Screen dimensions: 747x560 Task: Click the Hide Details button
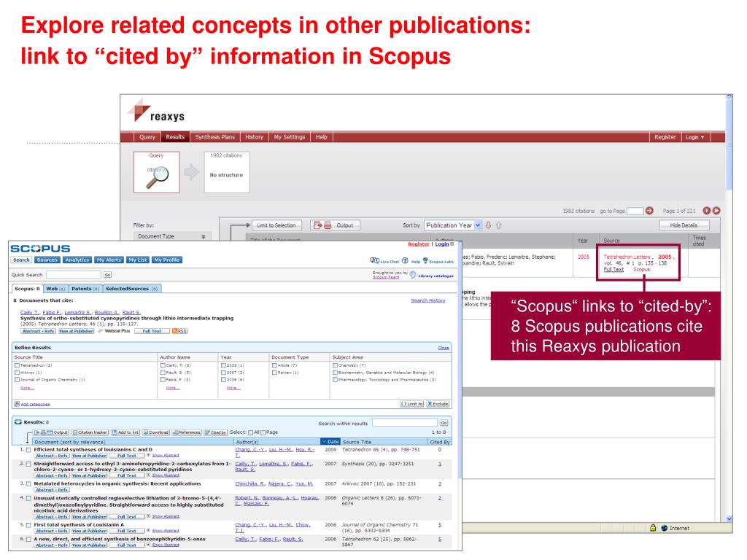tap(683, 225)
